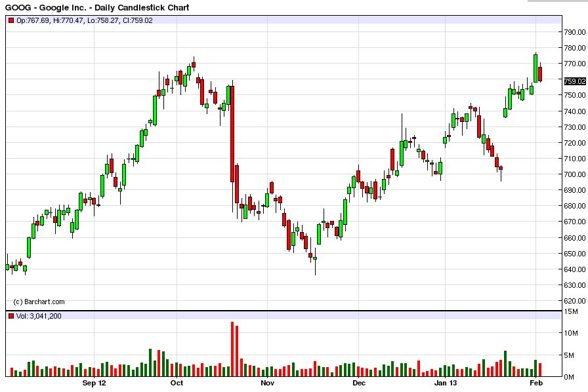Click the 'Feb' date axis label
Screen dimensions: 588x392
(536, 383)
